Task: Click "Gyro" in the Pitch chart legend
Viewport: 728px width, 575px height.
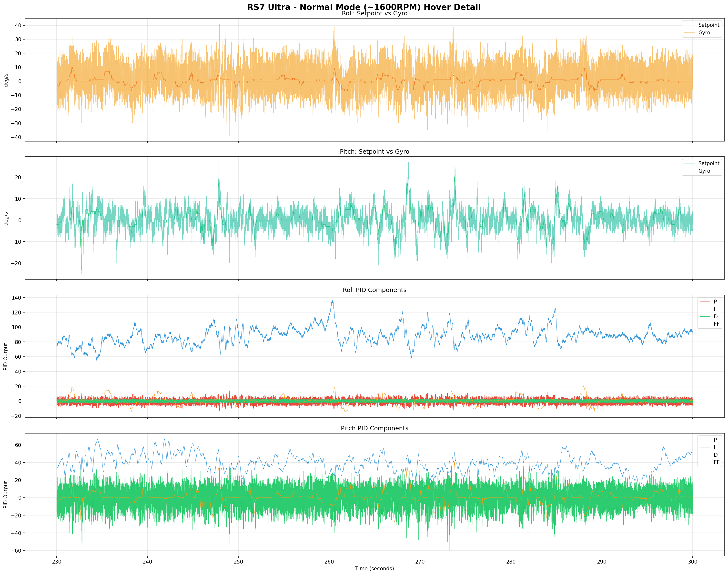Action: point(704,171)
